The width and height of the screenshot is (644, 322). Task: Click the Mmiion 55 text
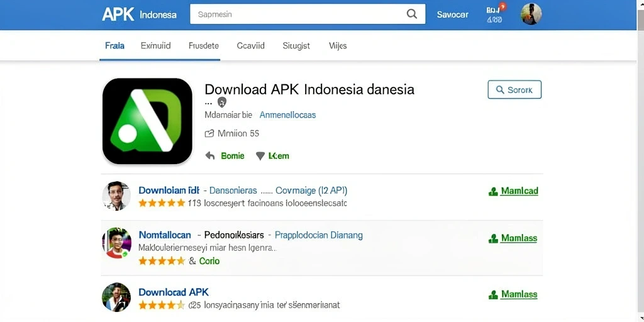tap(238, 133)
